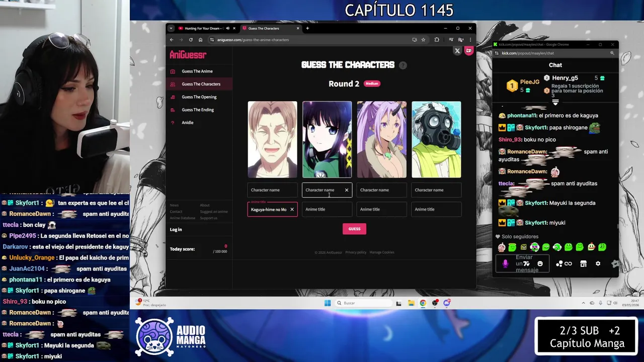Select the old man character thumbnail
Viewport: 644px width, 362px height.
[272, 139]
